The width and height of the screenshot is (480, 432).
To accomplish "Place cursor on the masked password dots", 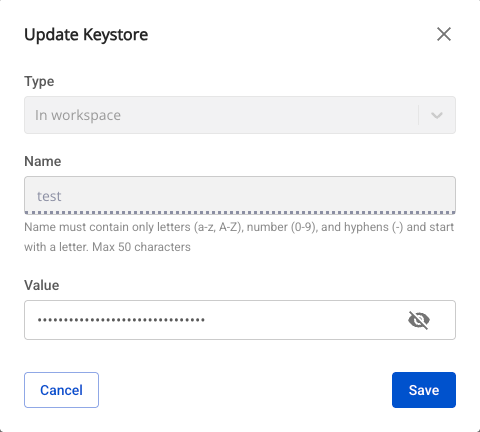I will (121, 320).
